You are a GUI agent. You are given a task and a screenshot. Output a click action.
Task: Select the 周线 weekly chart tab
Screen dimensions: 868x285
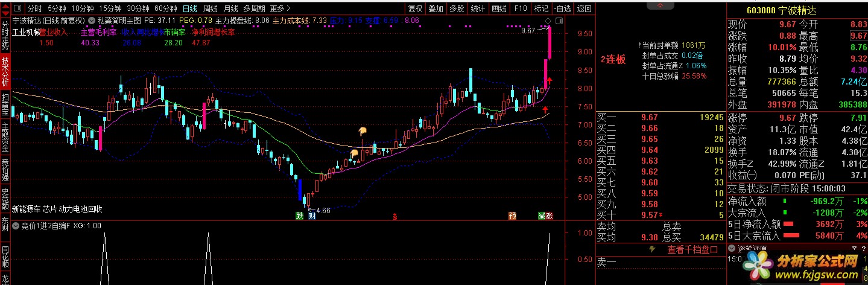[210, 8]
